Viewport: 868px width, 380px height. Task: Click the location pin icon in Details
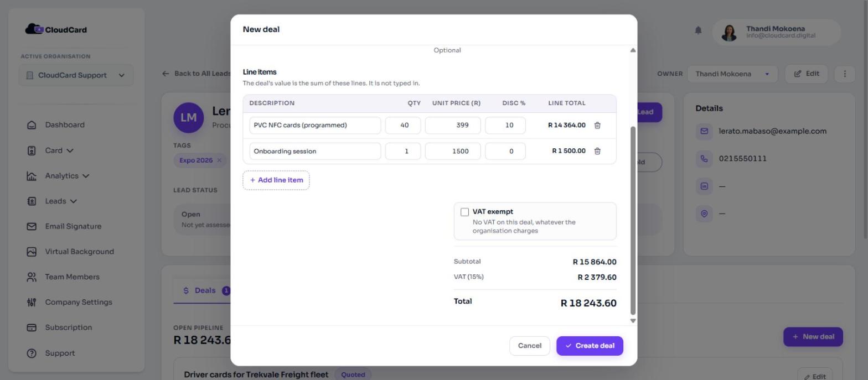[704, 214]
